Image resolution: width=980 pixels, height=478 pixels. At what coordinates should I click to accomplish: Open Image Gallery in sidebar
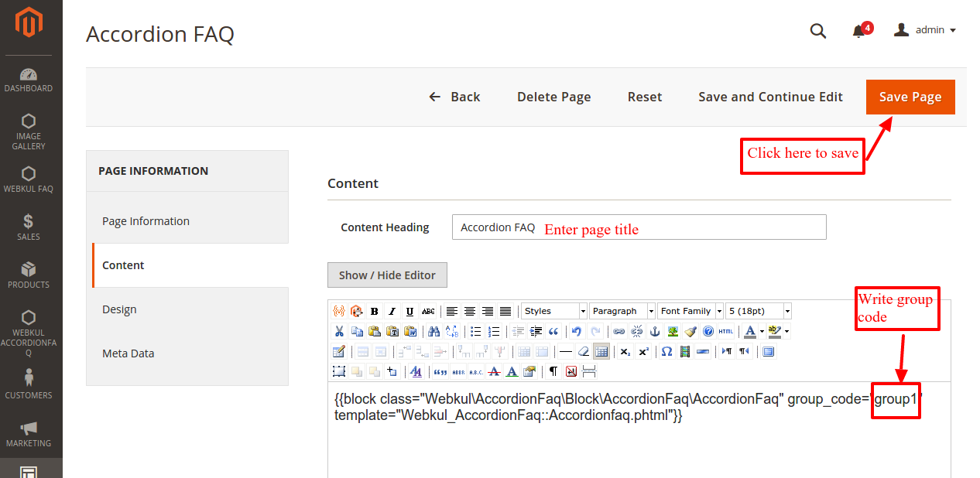pos(29,131)
